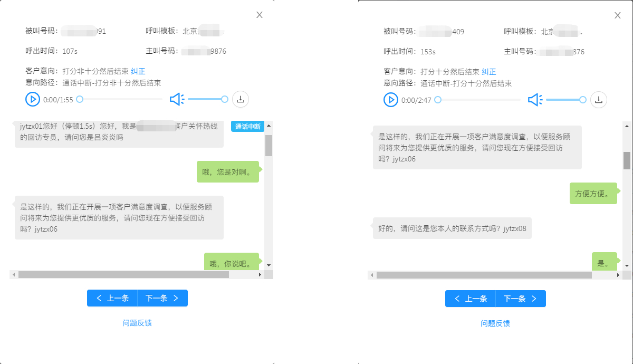Play the right call recording
This screenshot has height=364, width=633.
(391, 99)
